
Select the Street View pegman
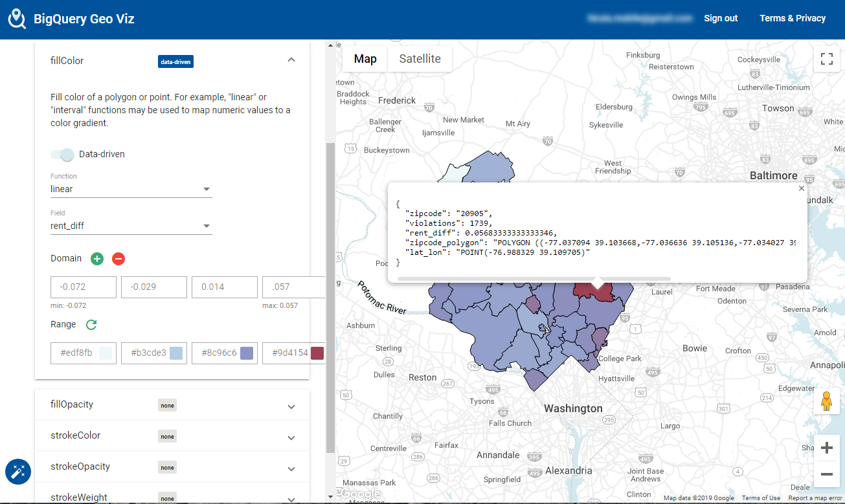click(826, 401)
